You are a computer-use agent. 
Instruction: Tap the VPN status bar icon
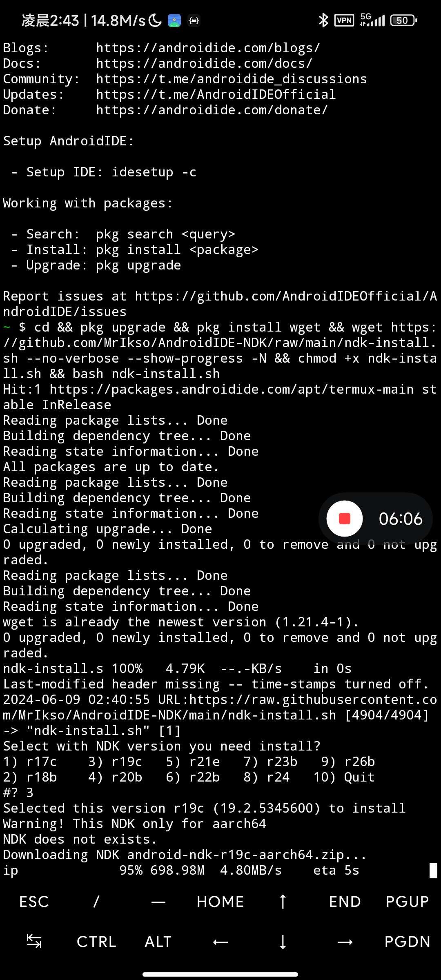[344, 20]
